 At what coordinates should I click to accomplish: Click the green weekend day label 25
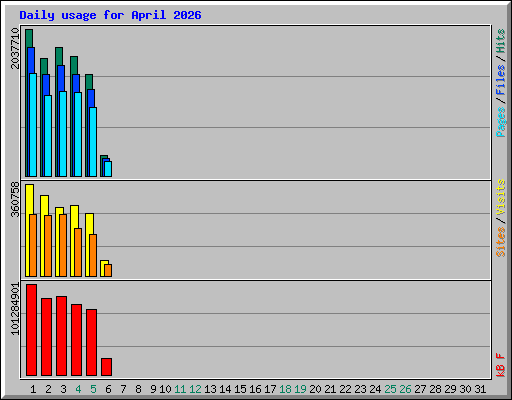[x=390, y=389]
